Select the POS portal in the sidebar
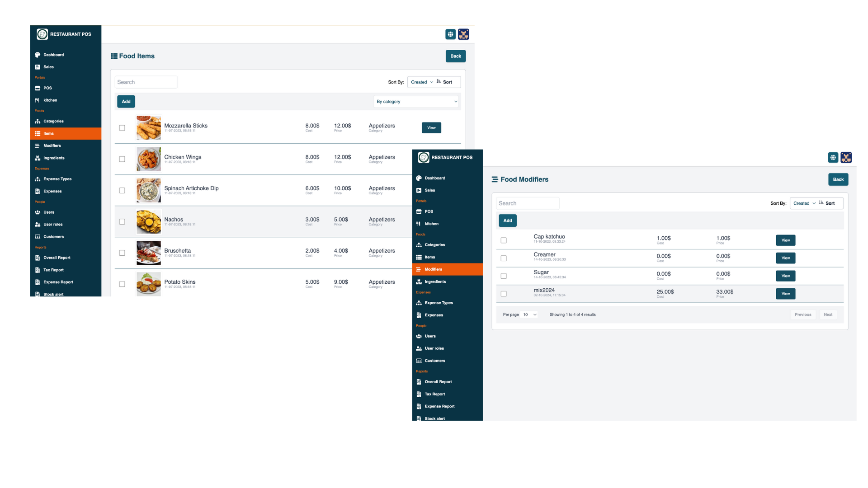Image resolution: width=868 pixels, height=488 pixels. point(47,88)
